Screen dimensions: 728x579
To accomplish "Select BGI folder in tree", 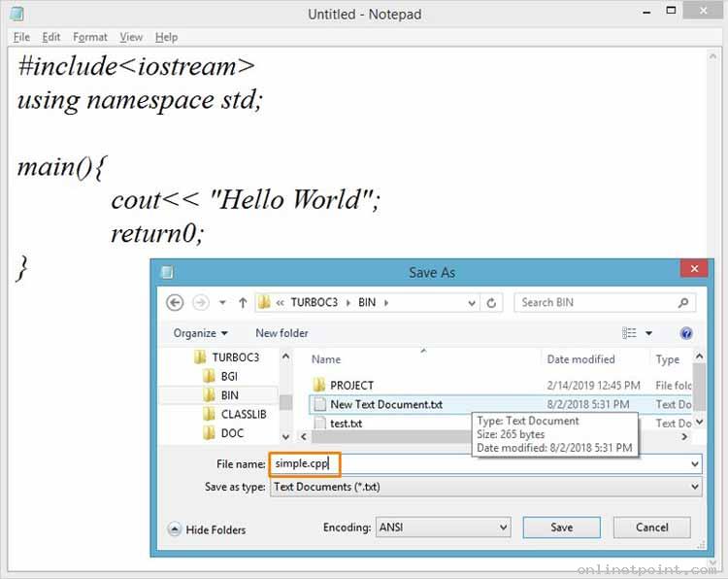I will point(220,376).
